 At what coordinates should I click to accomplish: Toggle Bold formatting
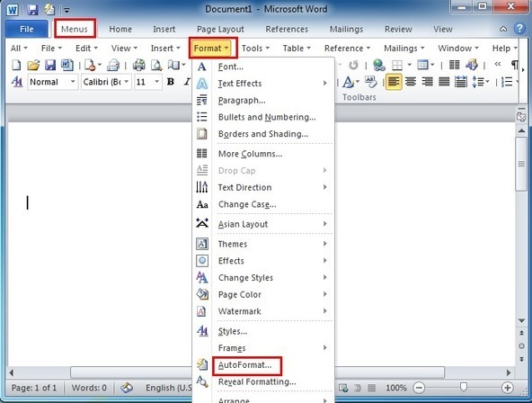point(171,82)
